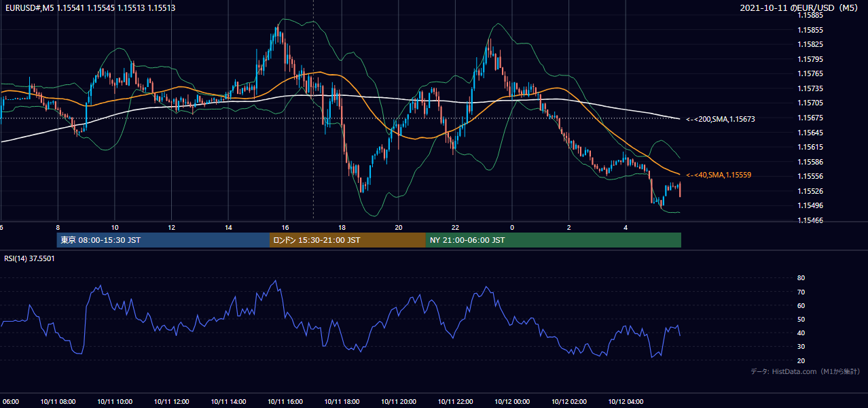Click the RSI(14) 37.5501 indicator label
This screenshot has height=408, width=868.
pos(30,258)
